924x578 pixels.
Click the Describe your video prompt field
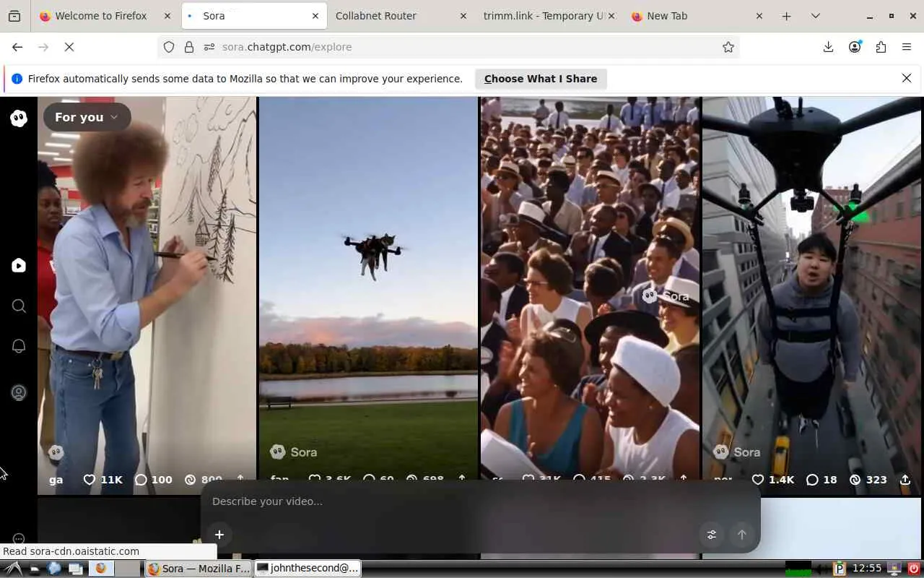click(x=480, y=501)
